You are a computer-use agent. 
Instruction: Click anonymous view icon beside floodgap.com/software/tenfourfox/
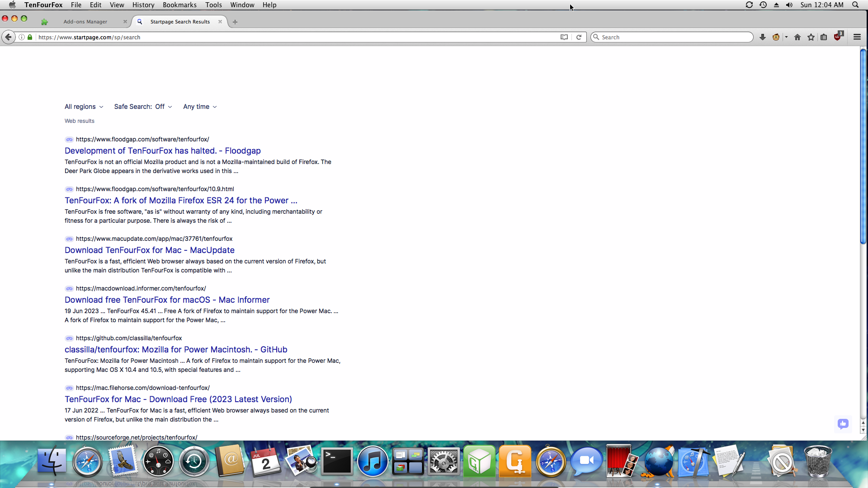(69, 140)
